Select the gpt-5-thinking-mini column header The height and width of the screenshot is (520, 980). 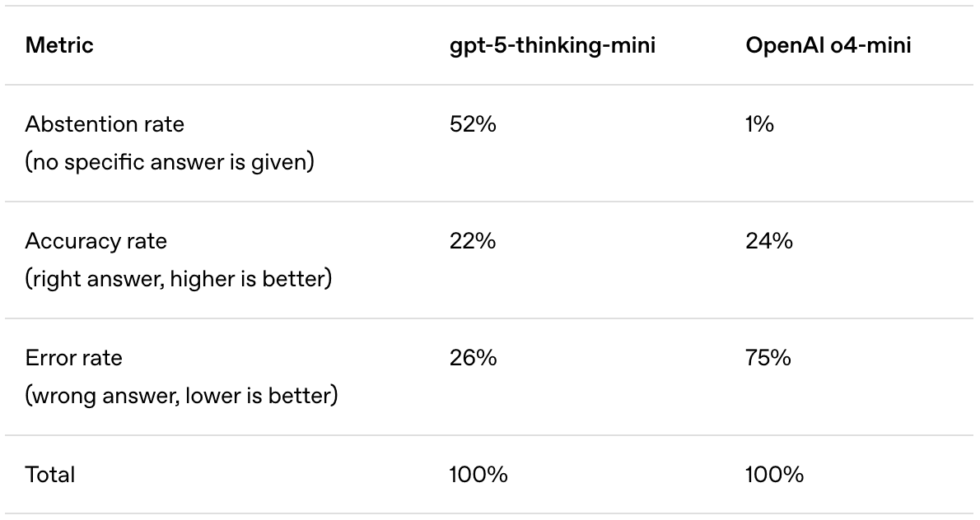[552, 45]
